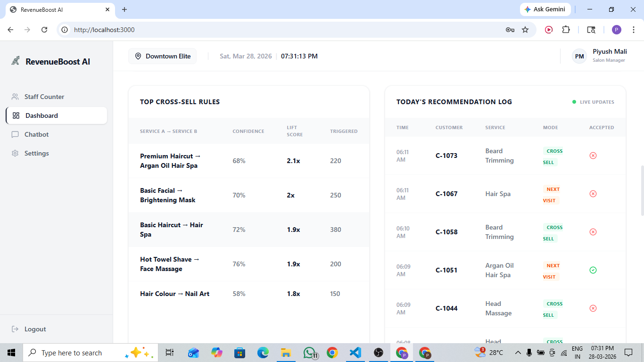Viewport: 644px width, 362px height.
Task: Open the Chrome three-dot menu
Action: tap(634, 30)
